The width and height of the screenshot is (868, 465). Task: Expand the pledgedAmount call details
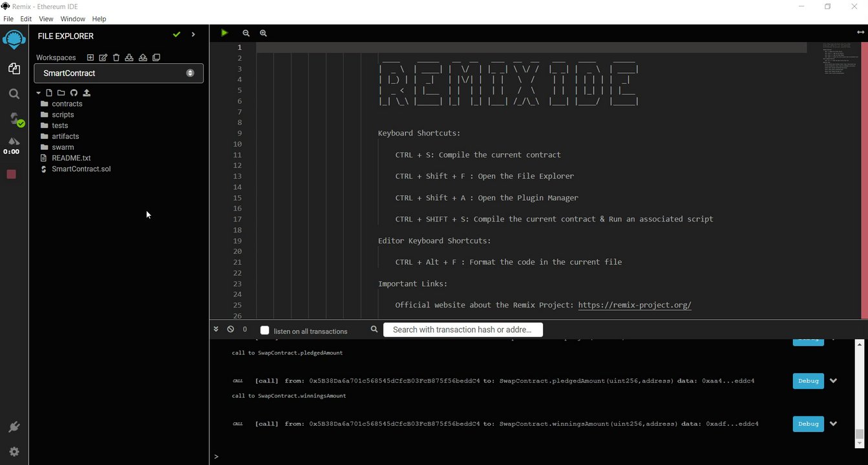pos(833,381)
